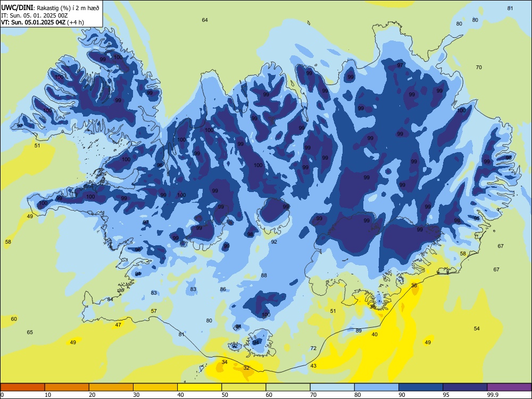Select the purple above-99.9 legend swatch
This screenshot has height=399, width=532.
[x=509, y=387]
